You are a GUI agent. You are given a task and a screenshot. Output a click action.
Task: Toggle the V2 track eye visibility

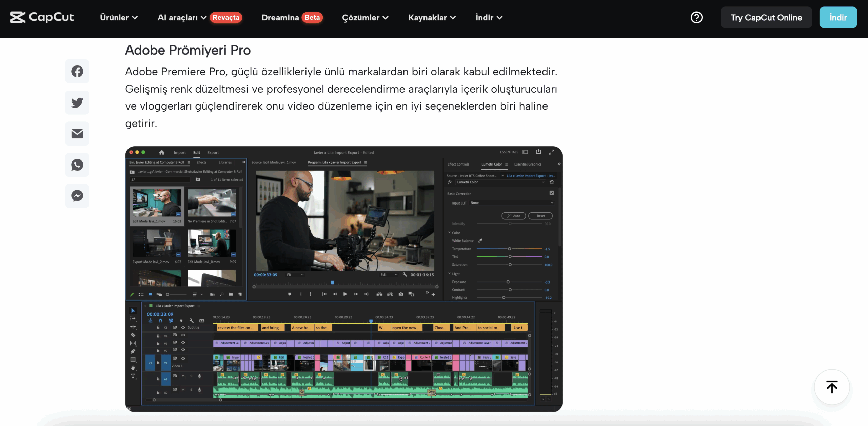[183, 349]
